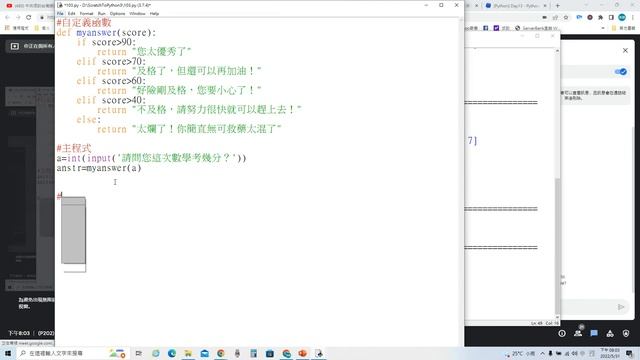Image resolution: width=640 pixels, height=360 pixels.
Task: Click the 'elif score>40:' line
Action: (111, 100)
